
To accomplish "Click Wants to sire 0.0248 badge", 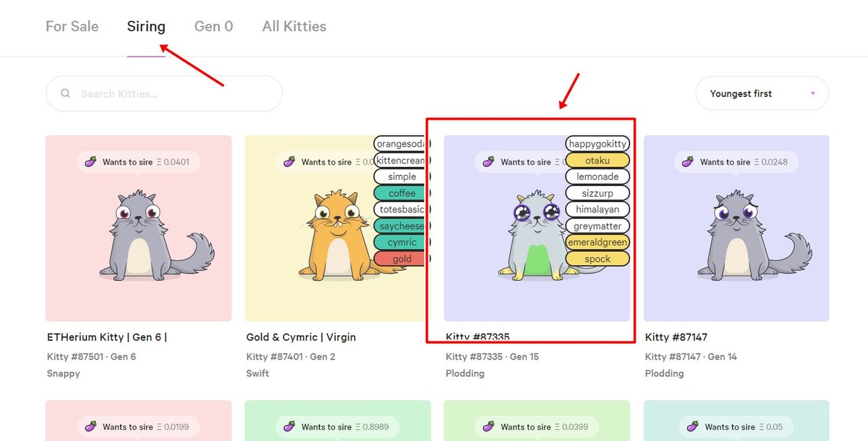I will [x=736, y=161].
